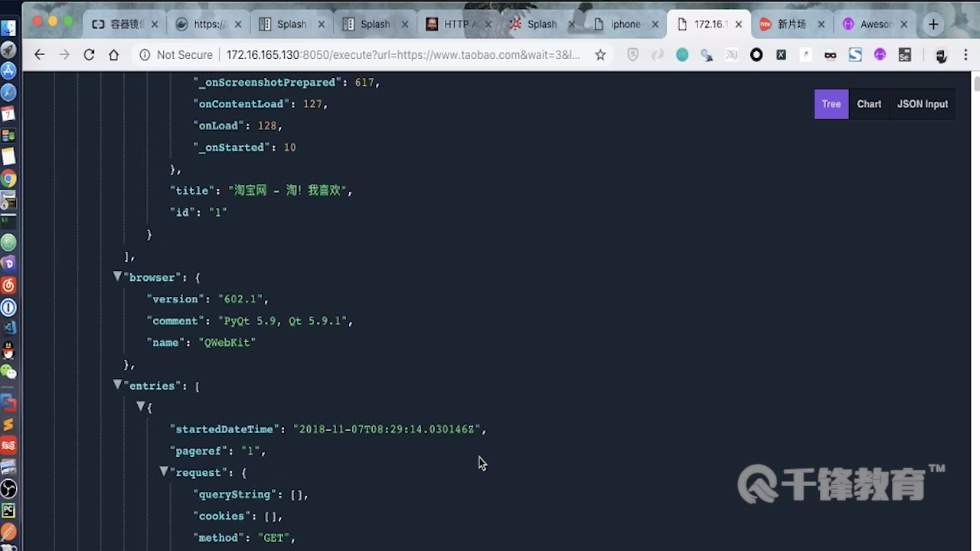Image resolution: width=980 pixels, height=551 pixels.
Task: Open the black ring extension icon
Action: point(756,55)
